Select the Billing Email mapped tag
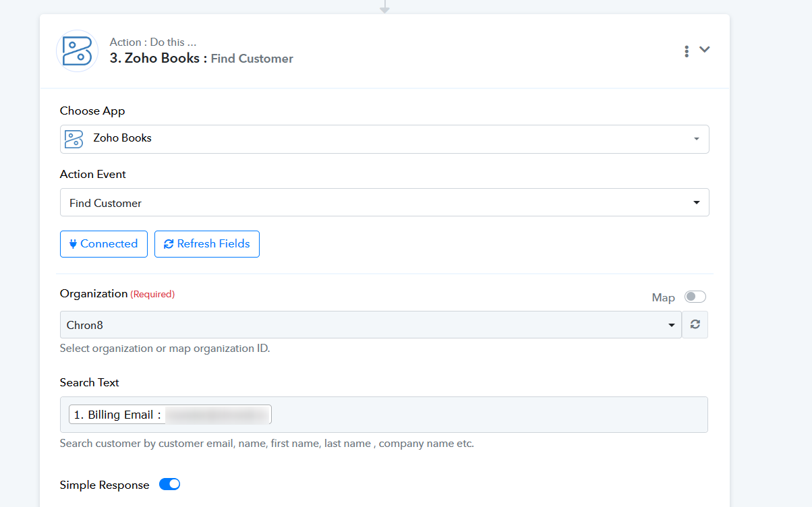812x507 pixels. click(x=170, y=415)
